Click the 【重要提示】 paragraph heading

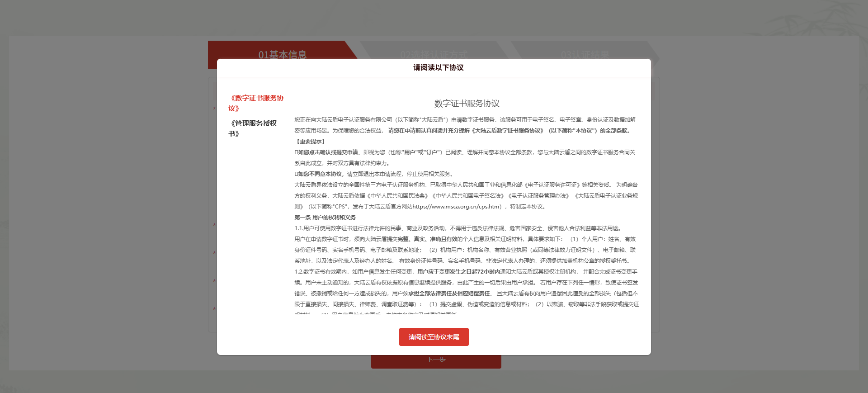tap(310, 142)
